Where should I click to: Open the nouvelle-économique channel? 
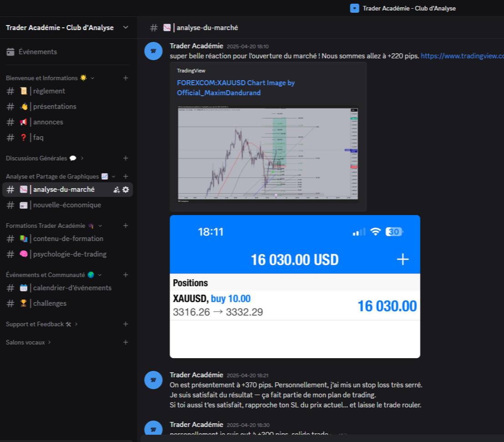[67, 205]
